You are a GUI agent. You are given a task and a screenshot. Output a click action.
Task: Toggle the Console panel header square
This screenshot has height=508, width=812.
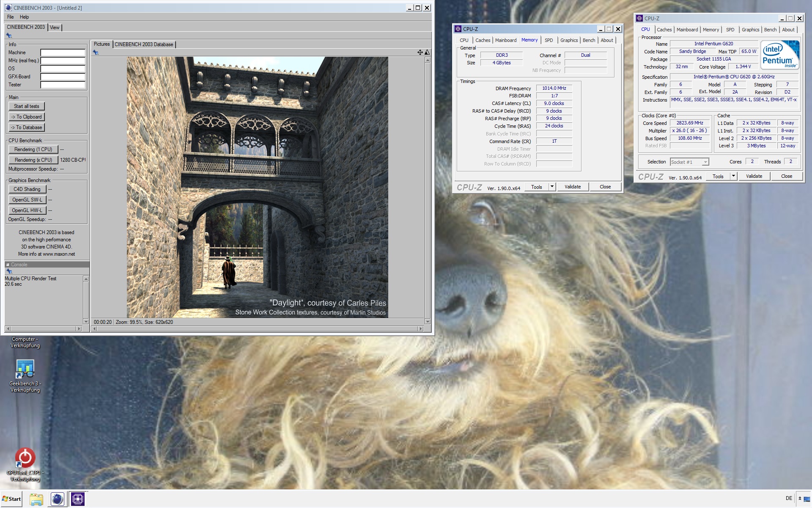(x=8, y=265)
